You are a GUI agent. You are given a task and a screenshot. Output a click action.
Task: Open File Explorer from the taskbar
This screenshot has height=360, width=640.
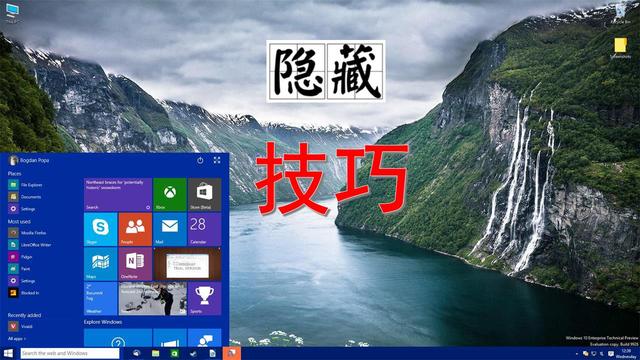coord(156,353)
